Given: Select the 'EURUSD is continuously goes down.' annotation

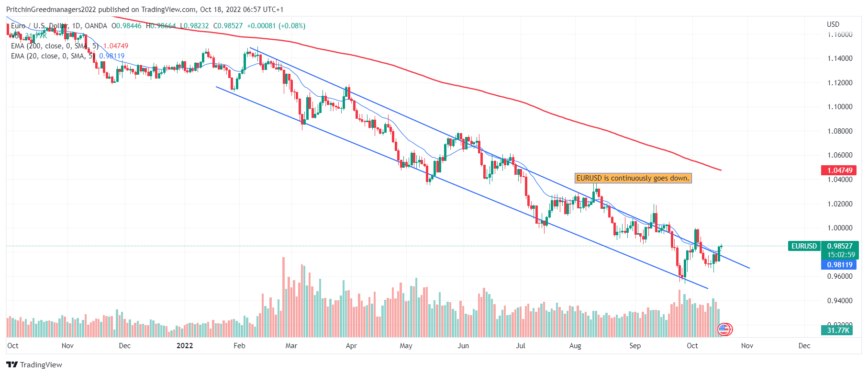Looking at the screenshot, I should click(633, 178).
